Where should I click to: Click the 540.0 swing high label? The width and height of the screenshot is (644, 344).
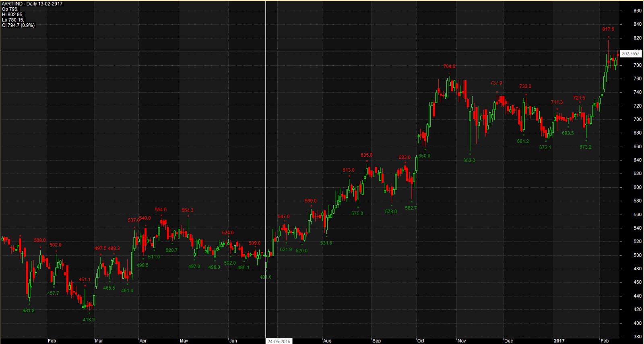pyautogui.click(x=145, y=218)
